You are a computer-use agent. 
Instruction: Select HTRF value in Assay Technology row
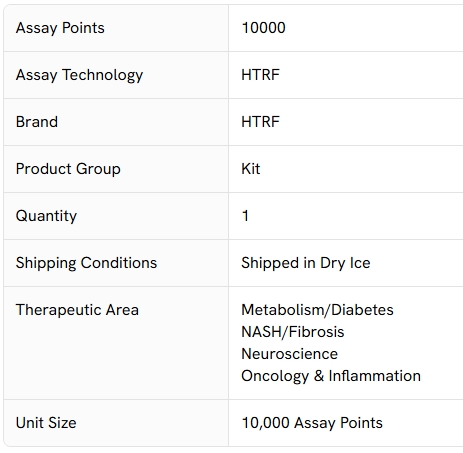[x=260, y=75]
